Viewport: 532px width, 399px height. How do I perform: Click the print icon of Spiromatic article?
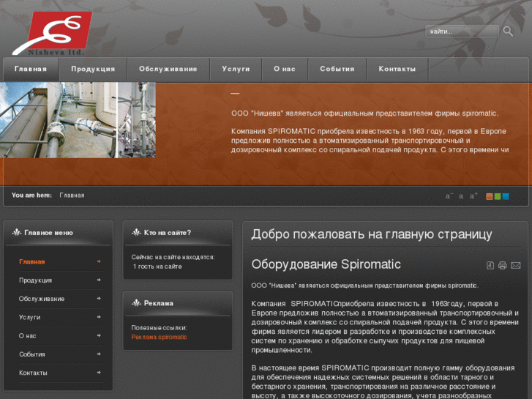(503, 266)
